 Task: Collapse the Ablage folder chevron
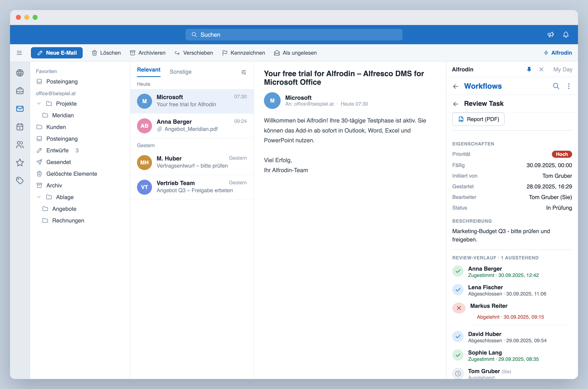coord(39,197)
